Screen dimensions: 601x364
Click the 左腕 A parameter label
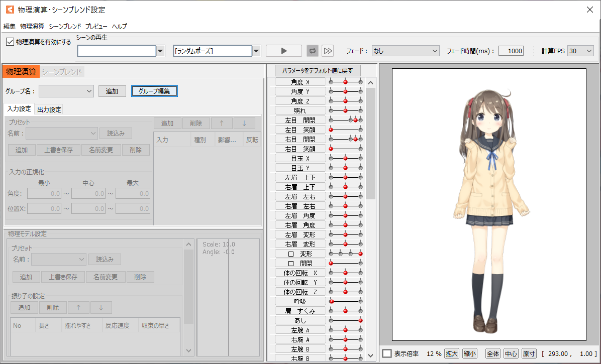(300, 330)
